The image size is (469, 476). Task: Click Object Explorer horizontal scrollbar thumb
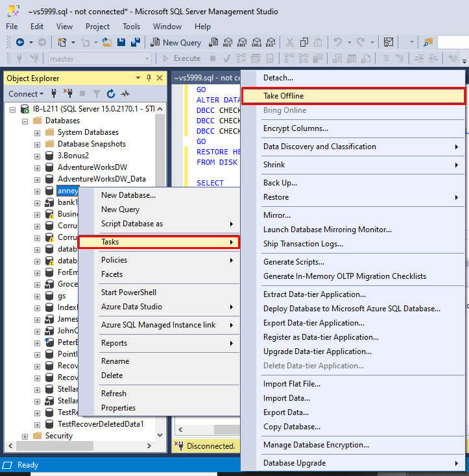pos(54,446)
